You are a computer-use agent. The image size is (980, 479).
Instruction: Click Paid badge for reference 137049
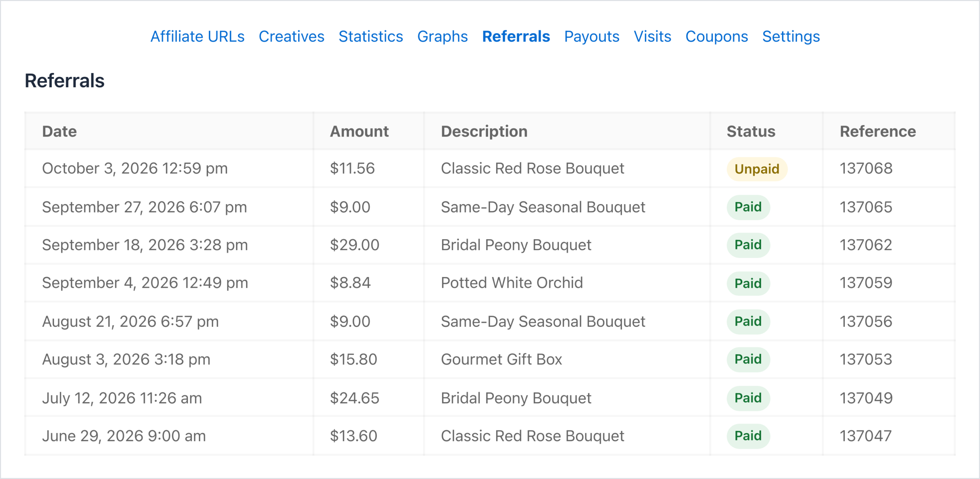coord(748,398)
